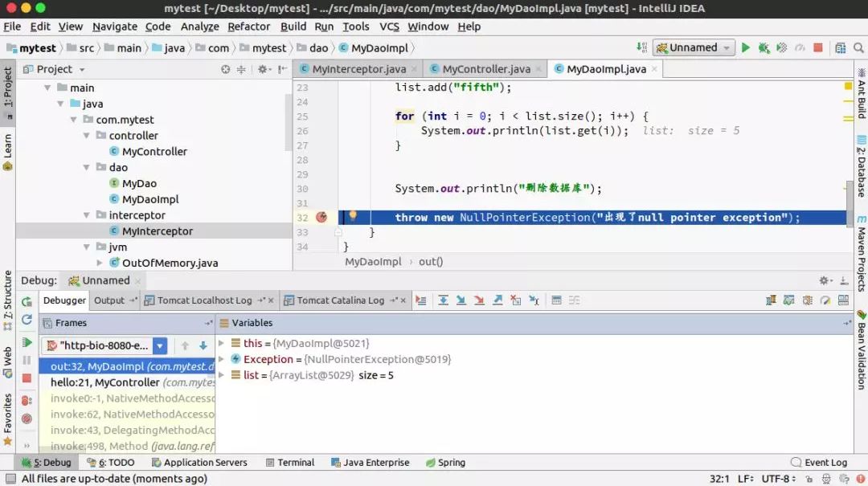Toggle tool window quick access in status bar corner
This screenshot has height=486, width=868.
(x=10, y=478)
